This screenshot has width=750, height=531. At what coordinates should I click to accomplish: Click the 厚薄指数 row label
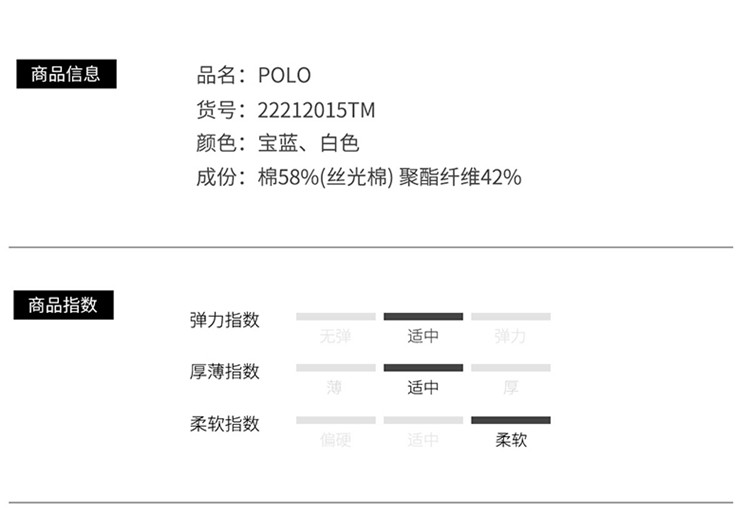[x=224, y=372]
